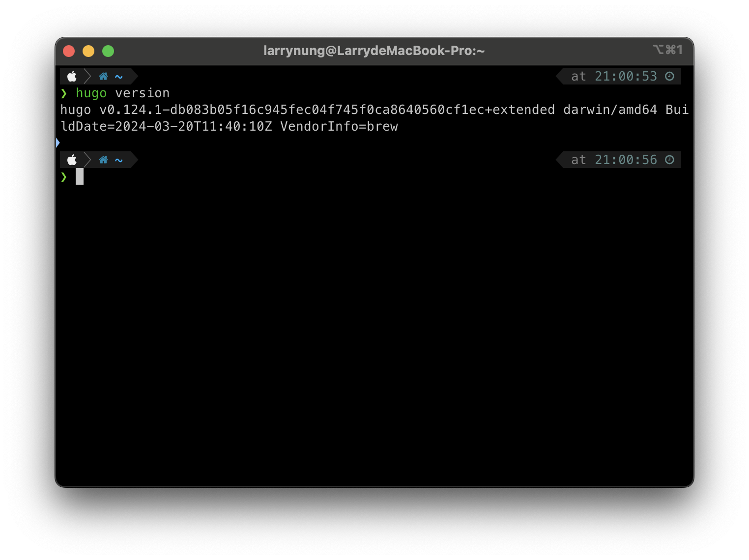This screenshot has height=560, width=749.
Task: Click the green 'hugo' command word
Action: pyautogui.click(x=91, y=93)
